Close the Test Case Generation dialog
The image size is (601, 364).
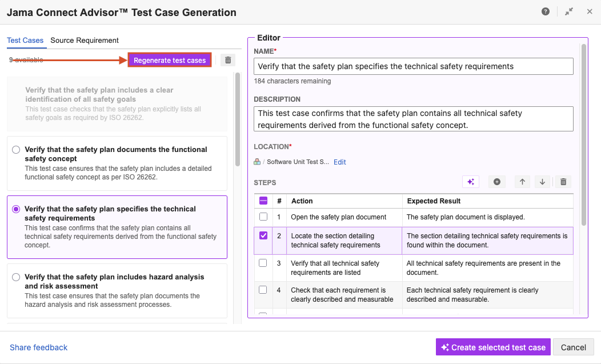pos(590,11)
